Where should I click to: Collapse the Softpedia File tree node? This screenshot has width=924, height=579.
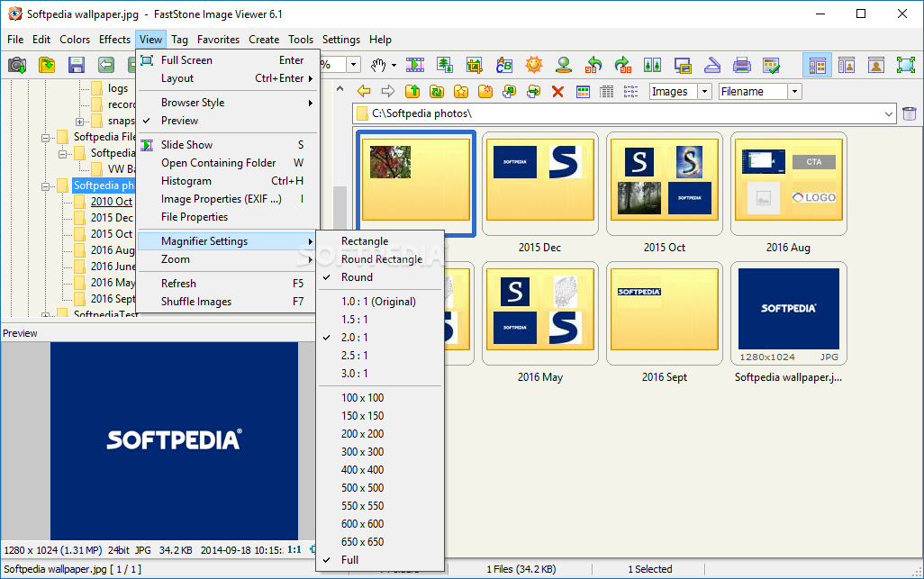[45, 138]
